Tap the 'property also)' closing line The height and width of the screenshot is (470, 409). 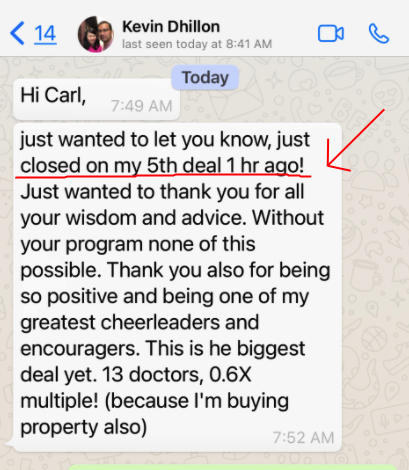[84, 427]
